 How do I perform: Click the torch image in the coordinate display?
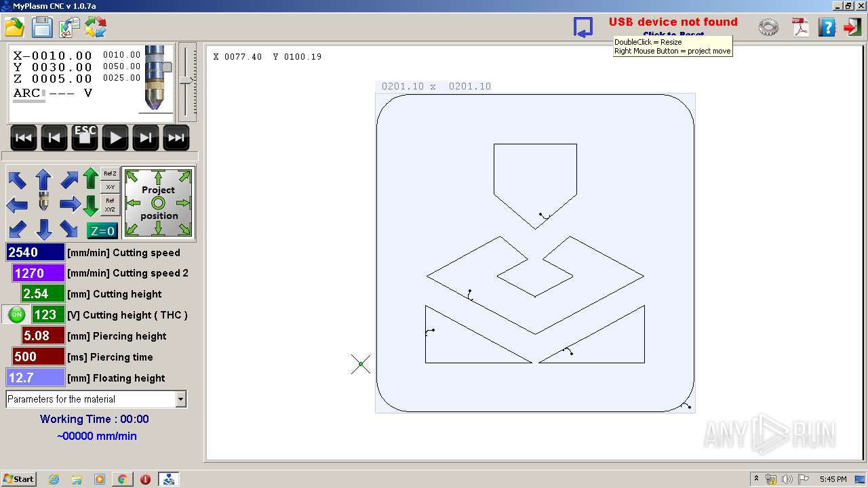click(157, 79)
